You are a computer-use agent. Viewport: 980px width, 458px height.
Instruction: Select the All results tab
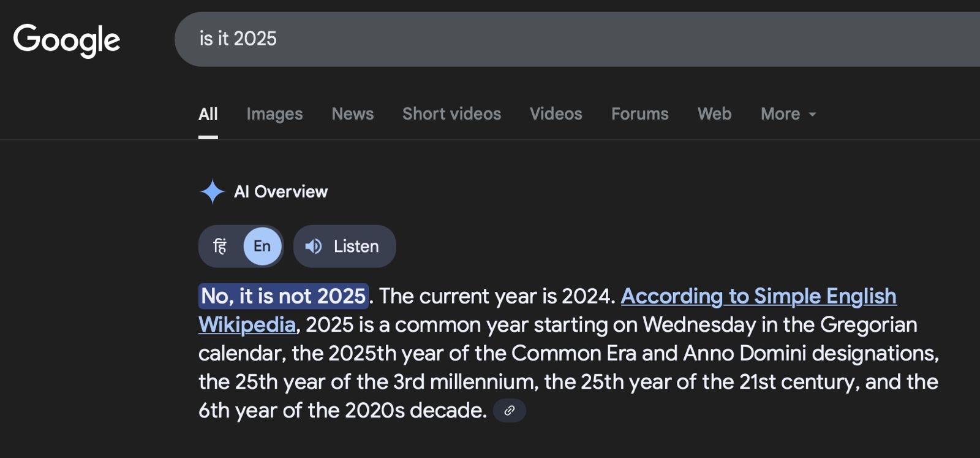[x=208, y=114]
